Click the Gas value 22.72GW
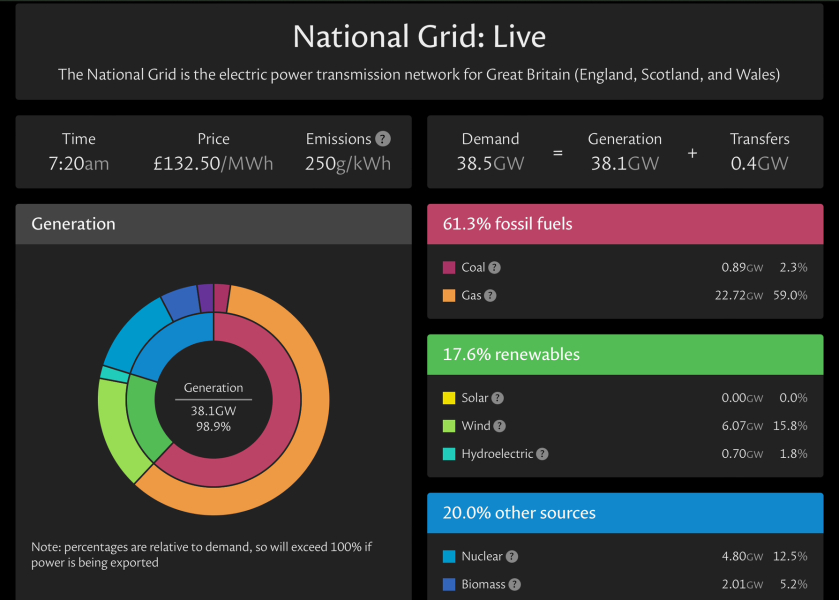 tap(739, 295)
